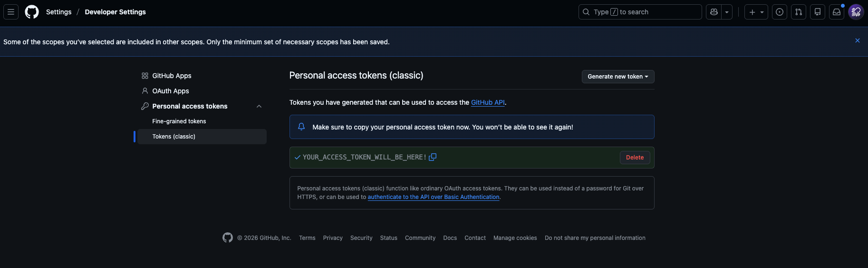This screenshot has width=868, height=268.
Task: Delete the generated token
Action: coord(635,158)
